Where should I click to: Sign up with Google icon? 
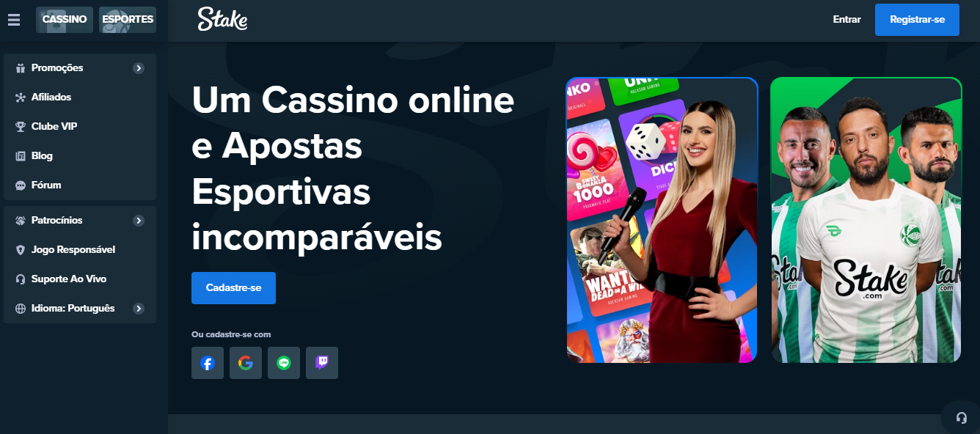click(246, 363)
